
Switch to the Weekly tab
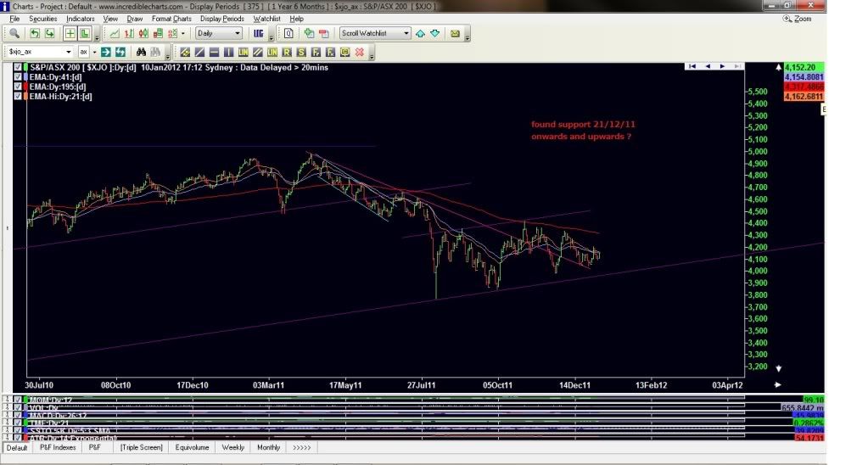pyautogui.click(x=233, y=447)
